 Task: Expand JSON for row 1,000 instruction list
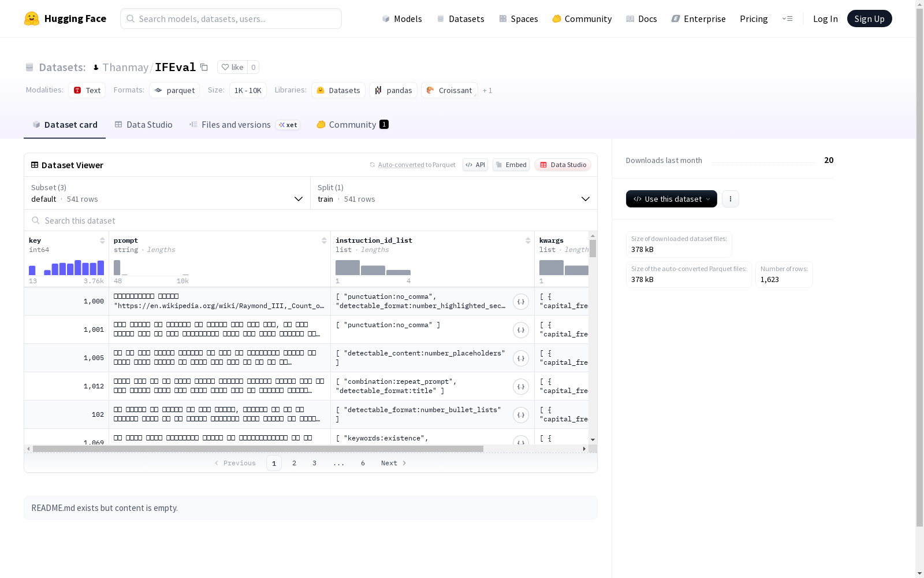coord(521,302)
